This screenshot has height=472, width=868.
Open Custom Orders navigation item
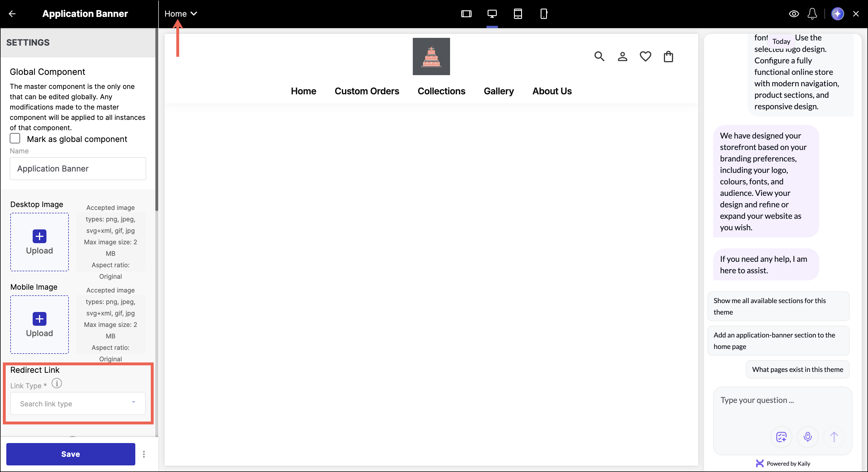[x=367, y=91]
